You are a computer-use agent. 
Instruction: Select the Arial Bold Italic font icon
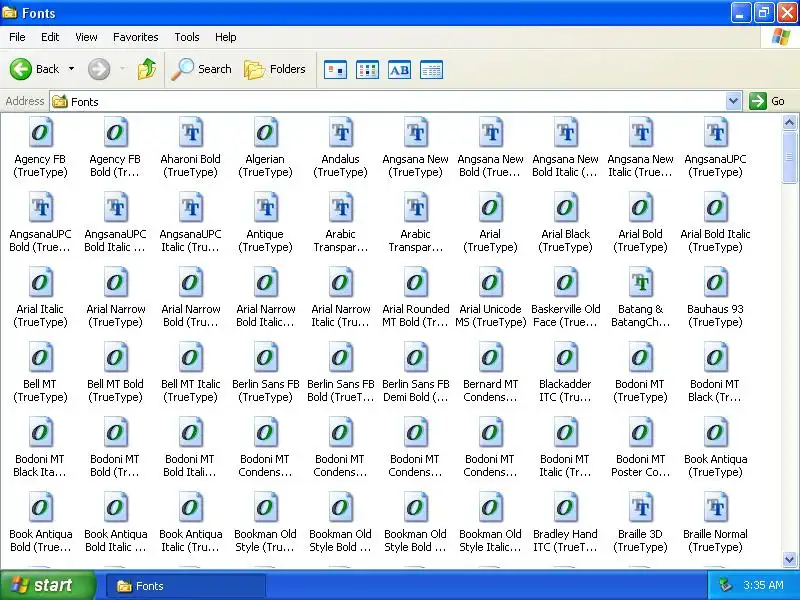click(715, 208)
